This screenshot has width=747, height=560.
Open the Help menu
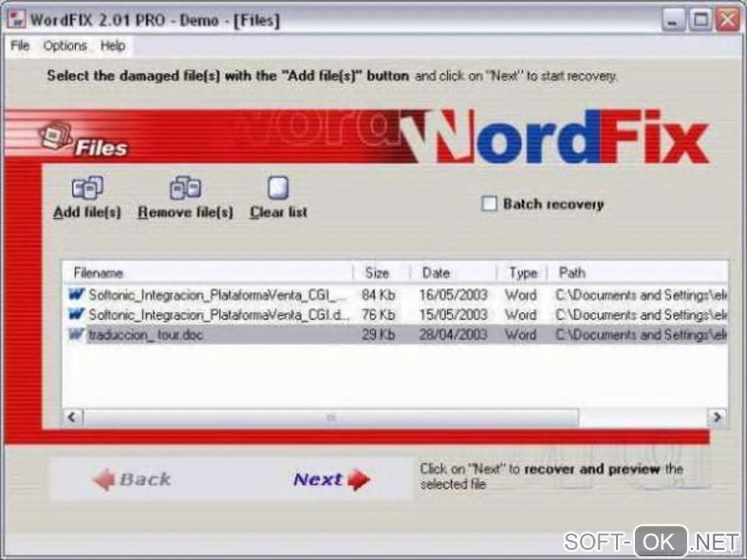pos(113,45)
